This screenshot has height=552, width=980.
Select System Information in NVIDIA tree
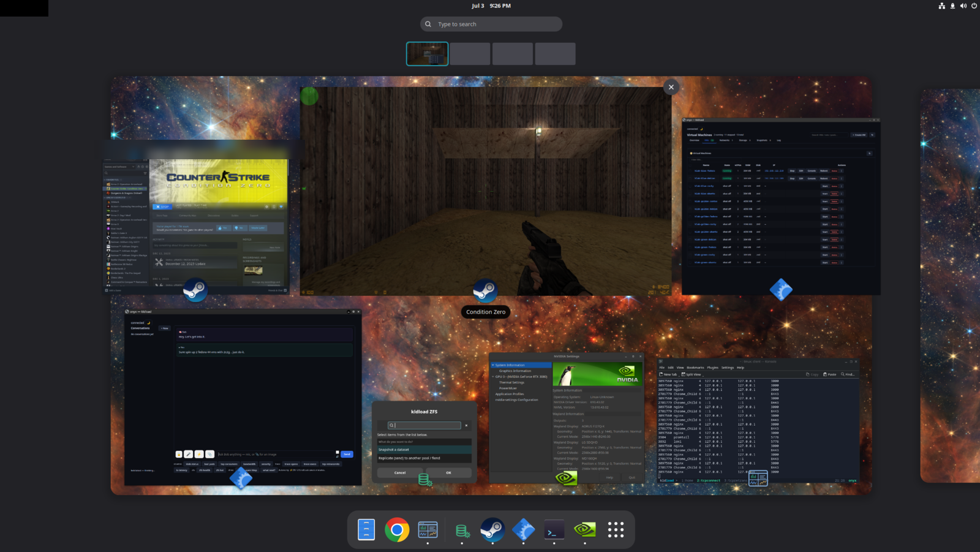click(521, 365)
